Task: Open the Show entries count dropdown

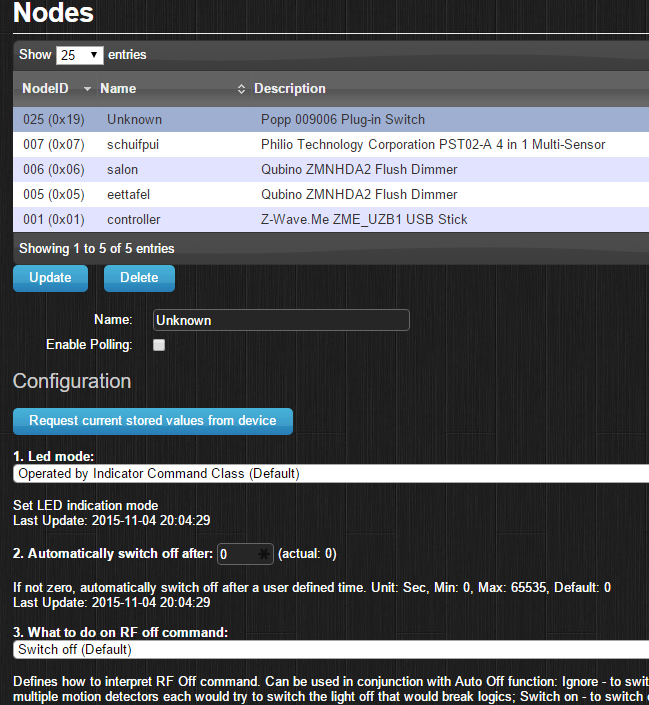Action: pos(80,55)
